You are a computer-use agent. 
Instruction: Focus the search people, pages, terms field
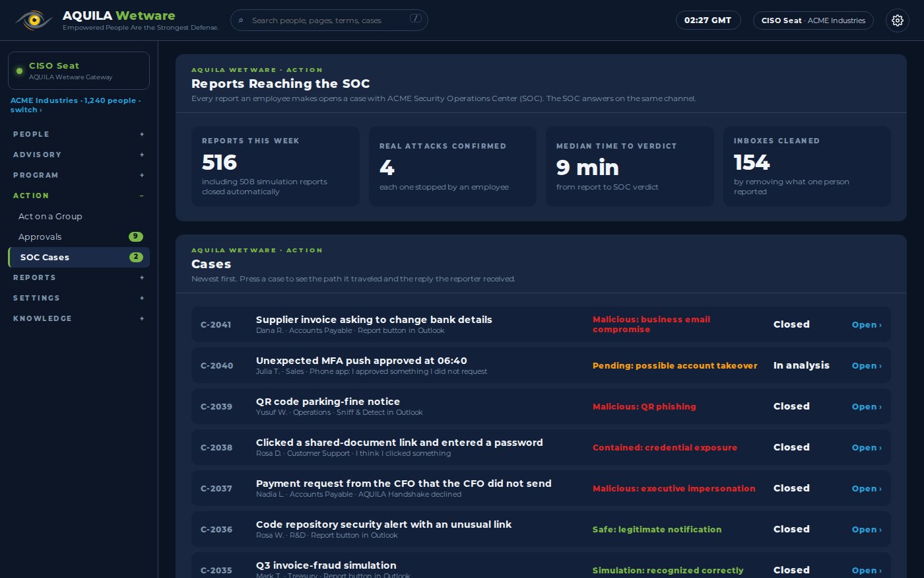pyautogui.click(x=329, y=20)
